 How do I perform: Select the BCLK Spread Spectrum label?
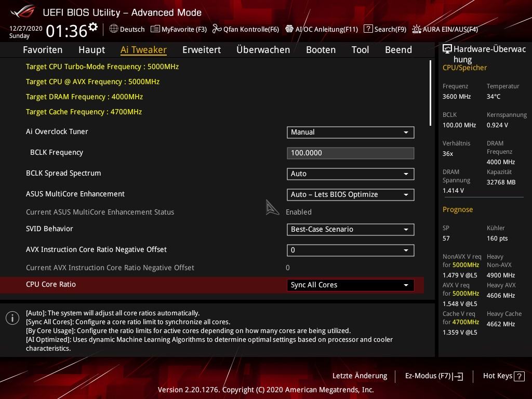[63, 173]
